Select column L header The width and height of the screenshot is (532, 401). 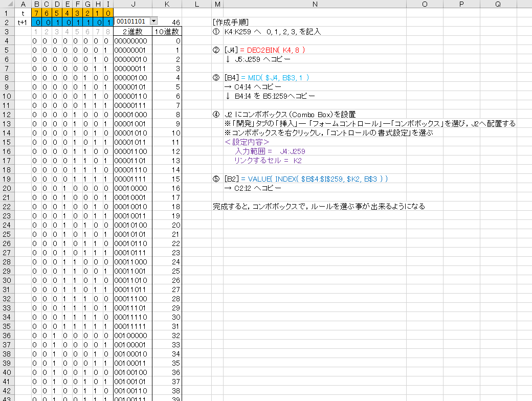pos(197,4)
